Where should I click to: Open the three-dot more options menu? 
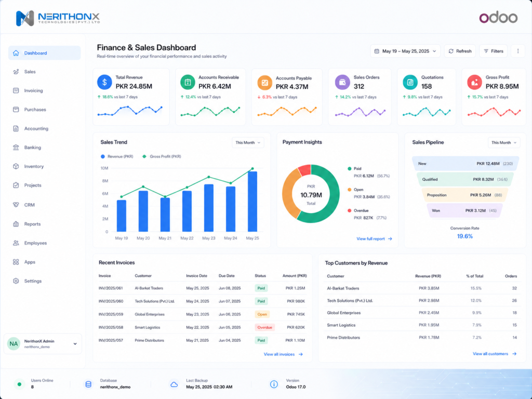518,51
